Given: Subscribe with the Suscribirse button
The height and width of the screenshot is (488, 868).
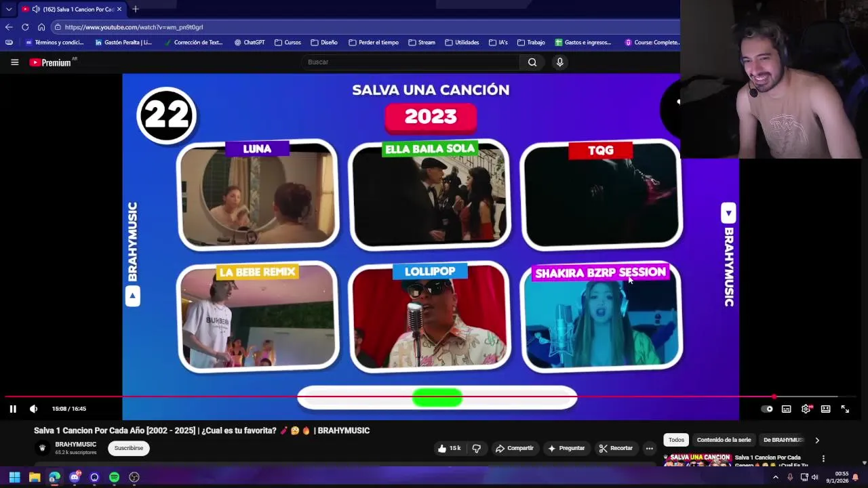Looking at the screenshot, I should [x=129, y=448].
